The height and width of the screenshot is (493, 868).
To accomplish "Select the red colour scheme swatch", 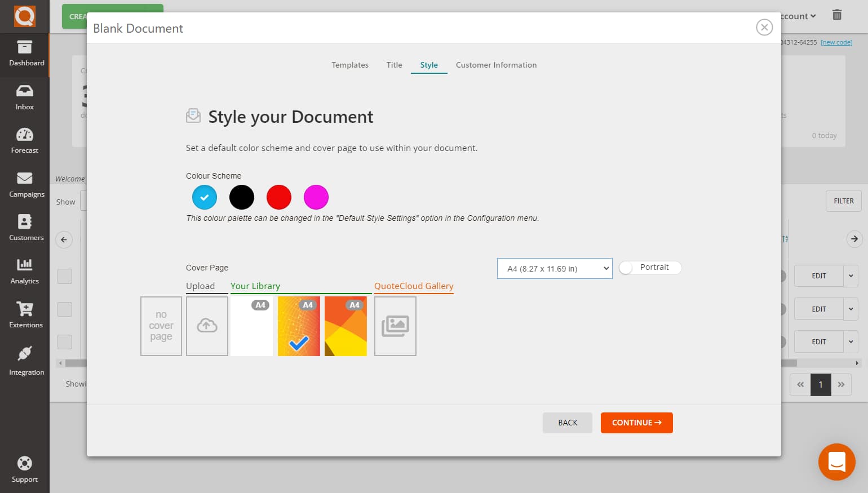I will coord(278,197).
